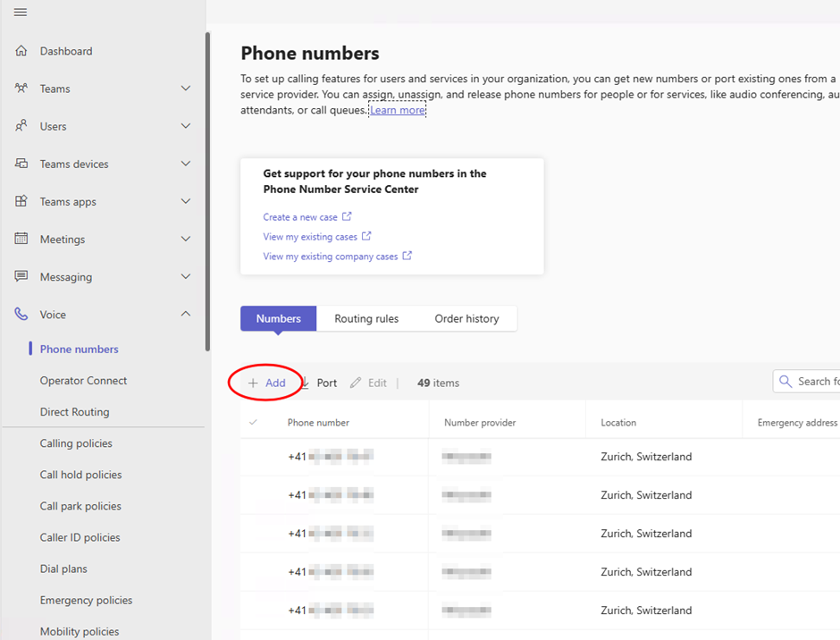
Task: Open the hamburger navigation menu
Action: click(x=21, y=12)
